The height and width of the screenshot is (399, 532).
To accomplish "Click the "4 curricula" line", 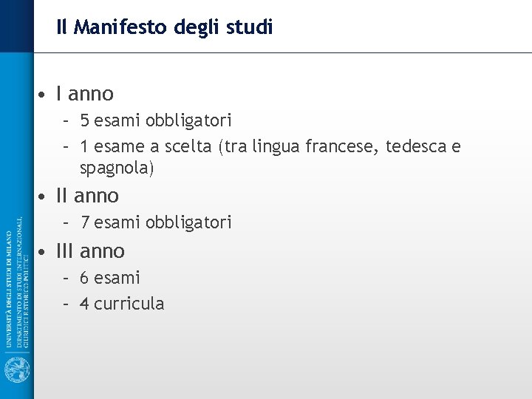I will 122,304.
